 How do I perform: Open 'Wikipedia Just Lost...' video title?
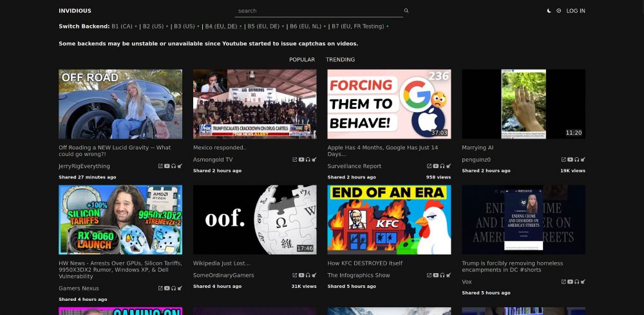[222, 263]
